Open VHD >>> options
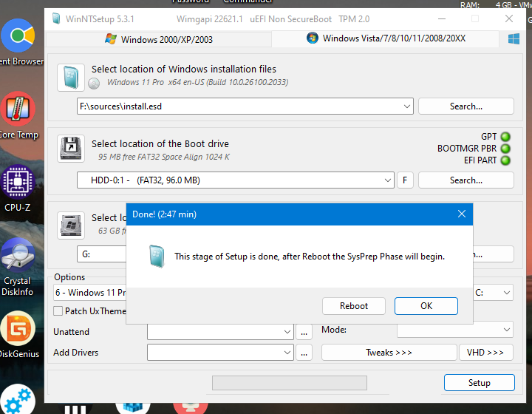 click(485, 353)
